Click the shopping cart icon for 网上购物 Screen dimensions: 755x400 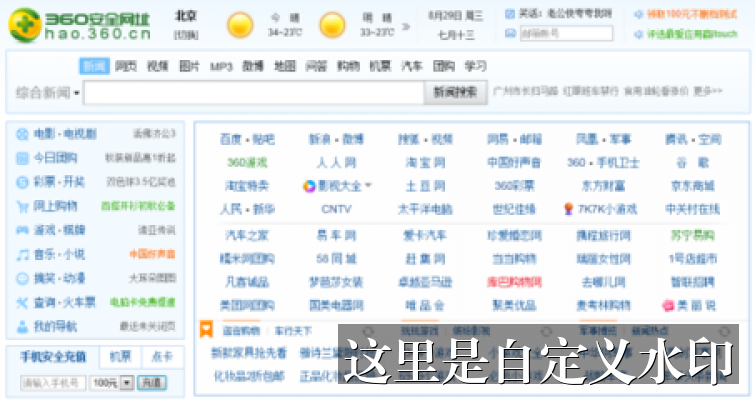coord(22,206)
